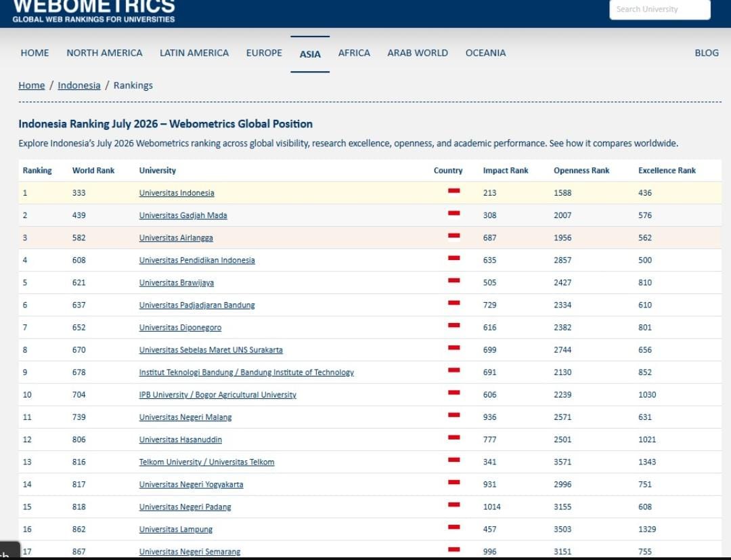The height and width of the screenshot is (560, 731).
Task: Open Universitas Diponegoro link
Action: tap(180, 327)
